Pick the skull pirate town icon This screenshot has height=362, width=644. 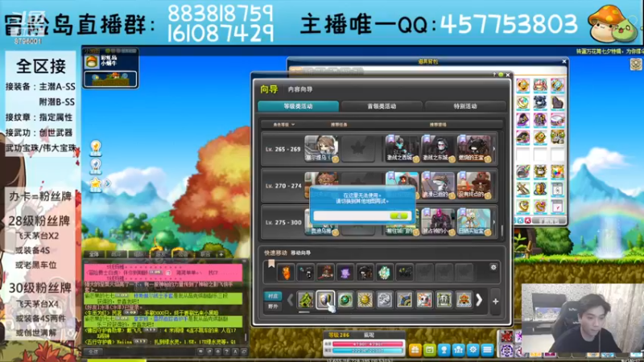coord(424,300)
